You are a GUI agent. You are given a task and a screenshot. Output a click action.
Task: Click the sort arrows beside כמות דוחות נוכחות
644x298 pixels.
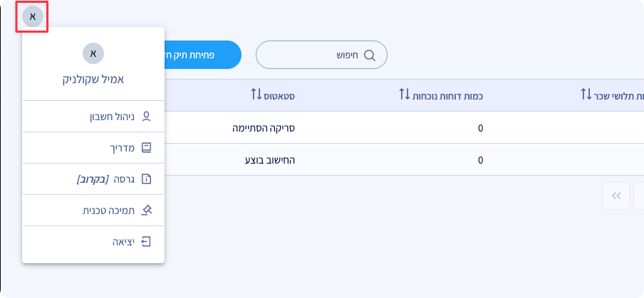coord(405,94)
